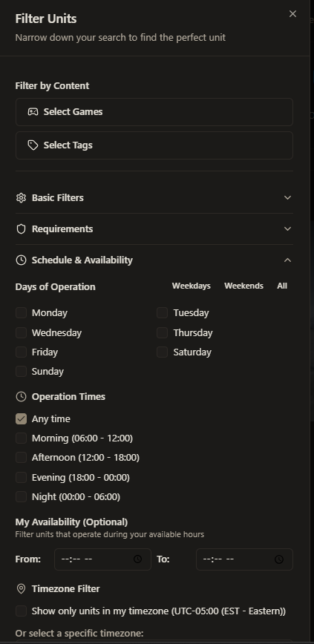The image size is (314, 644).
Task: Click the gear icon beside Basic Filters
Action: point(21,198)
